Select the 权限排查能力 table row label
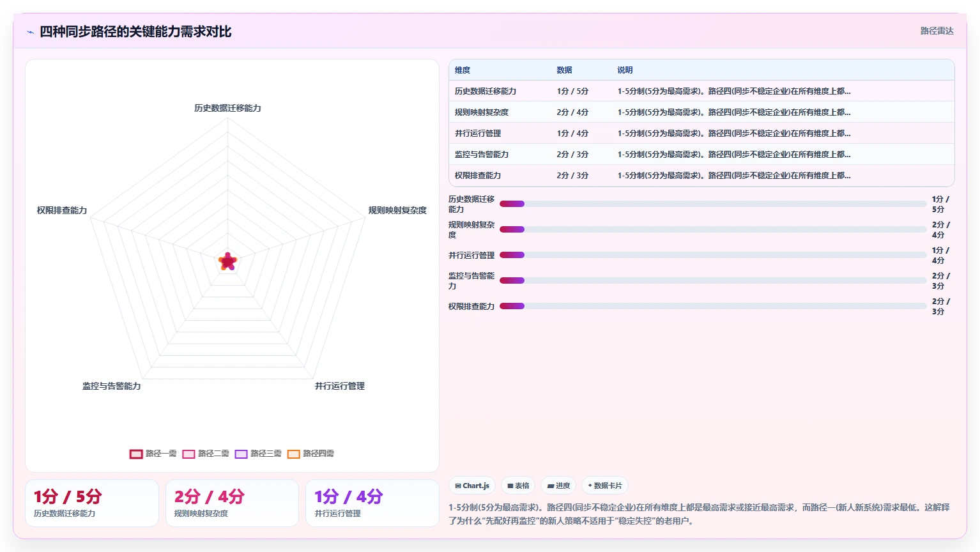Screen dimensions: 980x552 (x=478, y=176)
